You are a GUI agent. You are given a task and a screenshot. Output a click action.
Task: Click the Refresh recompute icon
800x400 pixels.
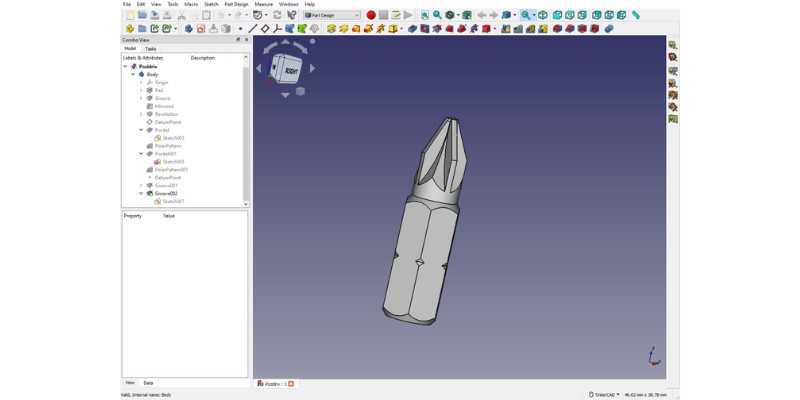[x=277, y=15]
